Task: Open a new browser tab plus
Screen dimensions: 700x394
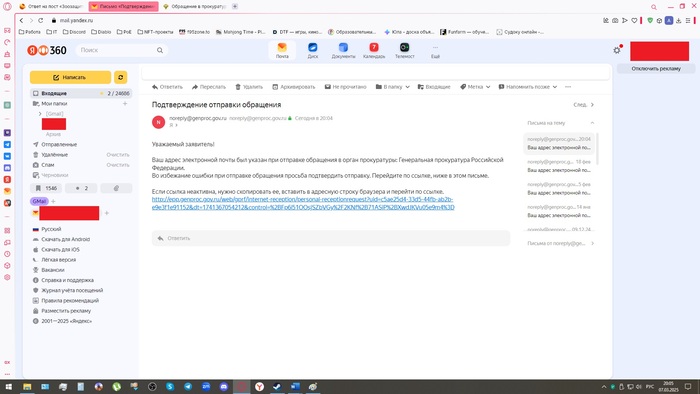Action: 235,7
